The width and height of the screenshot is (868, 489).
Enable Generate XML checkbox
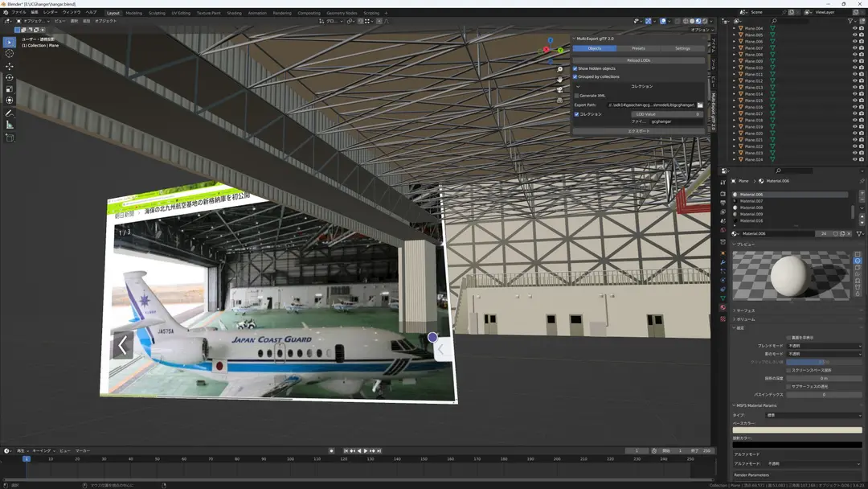click(576, 96)
